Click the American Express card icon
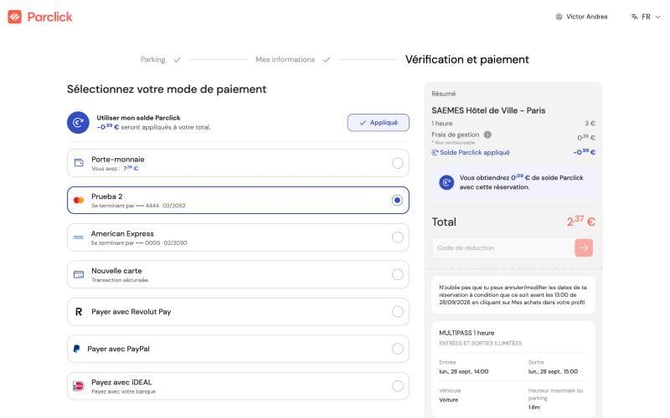Screen dimensions: 670x418 [79, 237]
